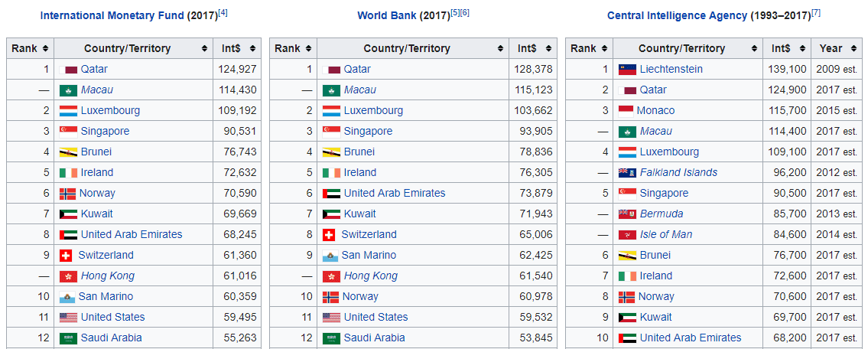Sort CIA table by Country/Territory

(x=688, y=48)
